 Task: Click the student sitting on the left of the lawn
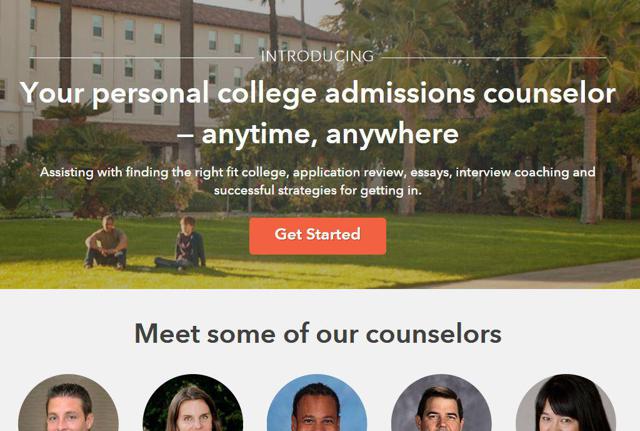coord(106,242)
